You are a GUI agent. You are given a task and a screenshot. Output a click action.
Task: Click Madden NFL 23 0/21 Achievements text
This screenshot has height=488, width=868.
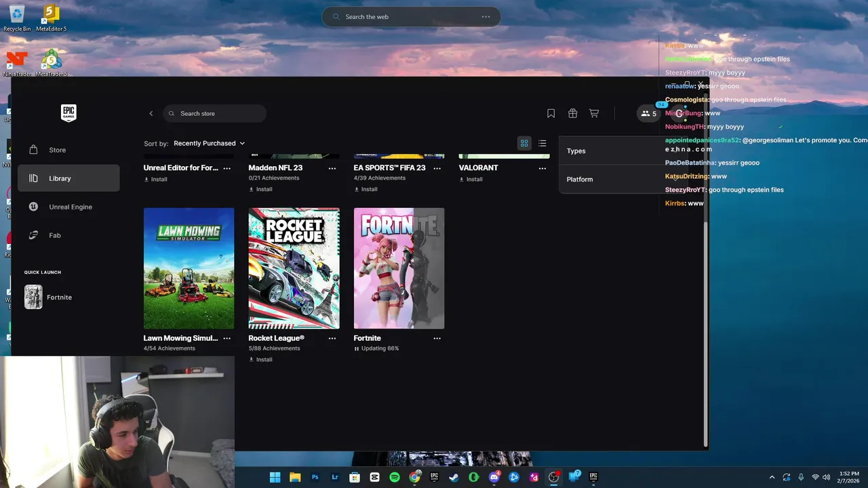(x=274, y=178)
